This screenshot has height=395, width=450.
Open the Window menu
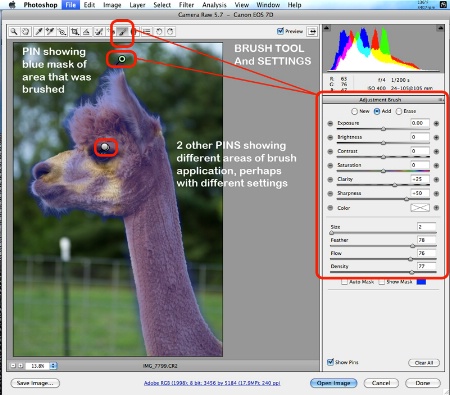(x=268, y=5)
